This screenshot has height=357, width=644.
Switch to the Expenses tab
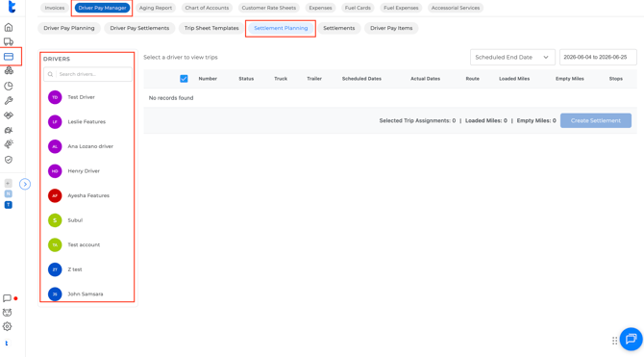pos(320,8)
